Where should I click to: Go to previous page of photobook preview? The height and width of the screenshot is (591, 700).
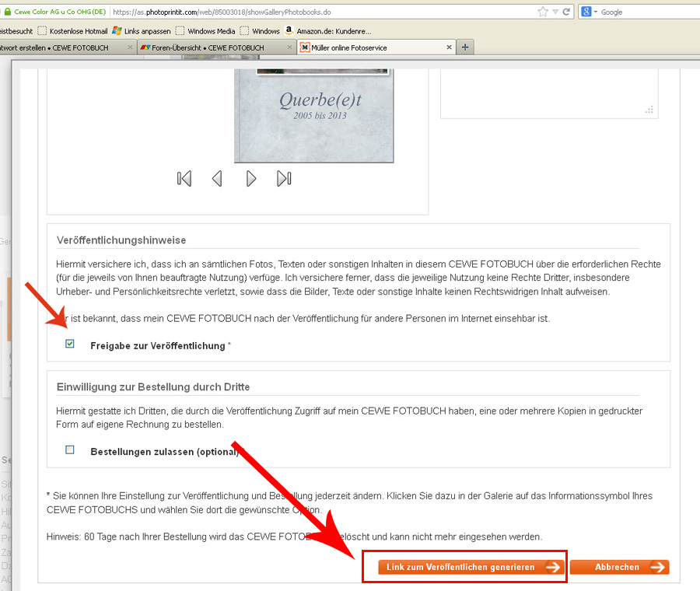(217, 179)
